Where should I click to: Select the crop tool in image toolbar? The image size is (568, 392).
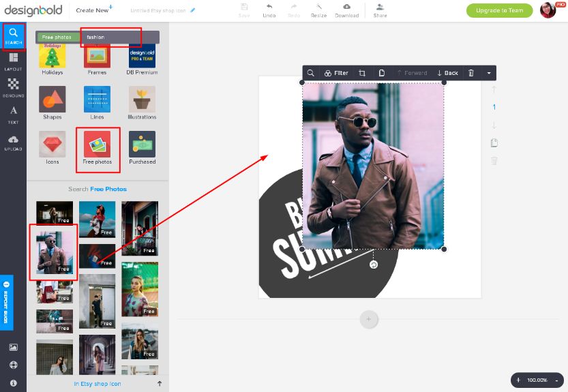(x=362, y=73)
